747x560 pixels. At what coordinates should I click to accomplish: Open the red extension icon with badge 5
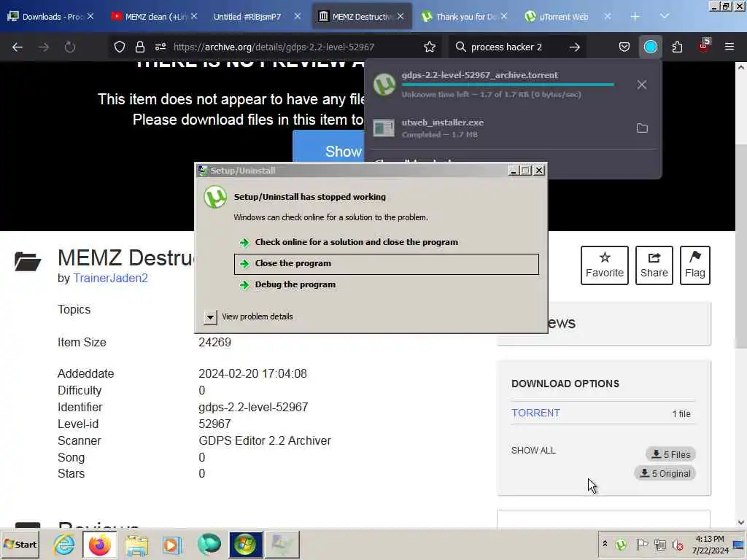pyautogui.click(x=704, y=46)
